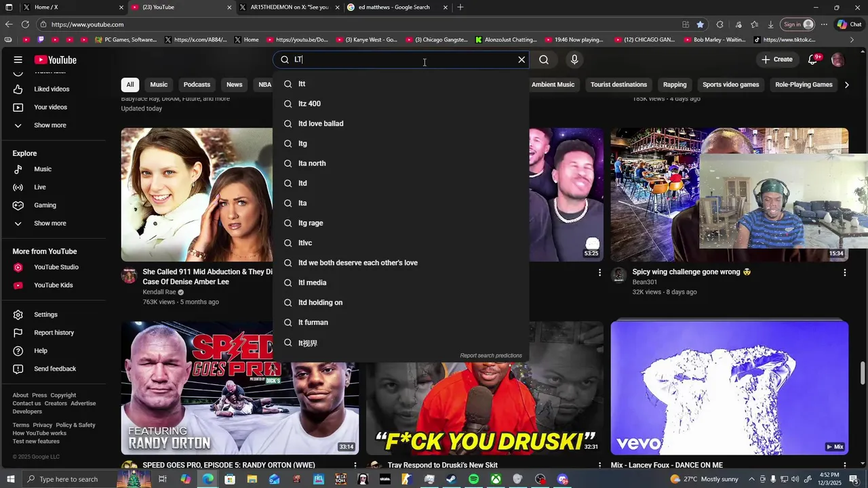Click the Advertise footer link
868x488 pixels.
click(x=83, y=403)
